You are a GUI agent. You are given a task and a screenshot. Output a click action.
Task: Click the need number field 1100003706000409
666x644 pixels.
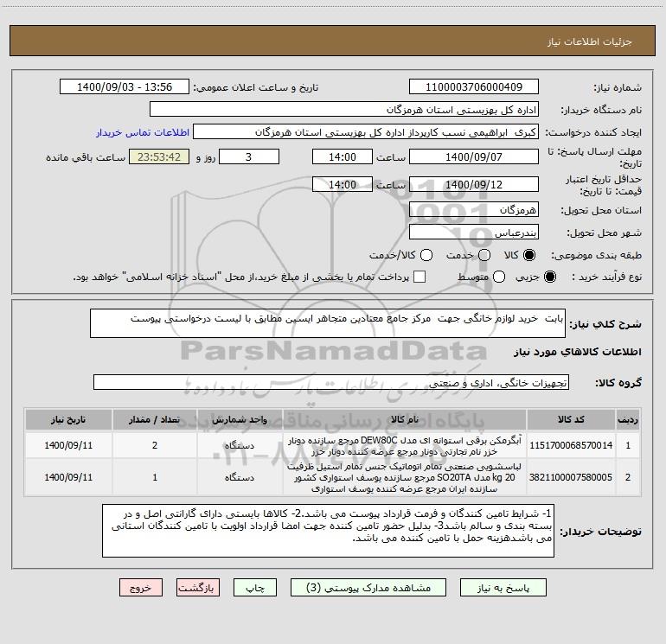(x=474, y=87)
